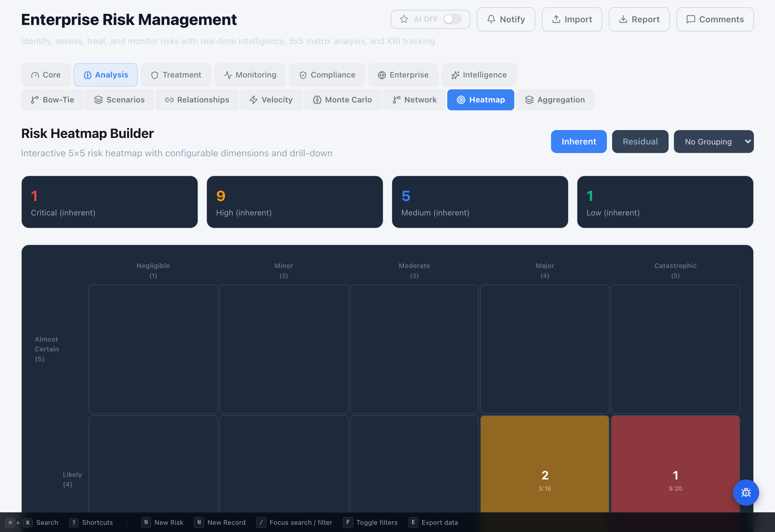Enable the Inherent risk view
The image size is (775, 532).
coord(579,142)
